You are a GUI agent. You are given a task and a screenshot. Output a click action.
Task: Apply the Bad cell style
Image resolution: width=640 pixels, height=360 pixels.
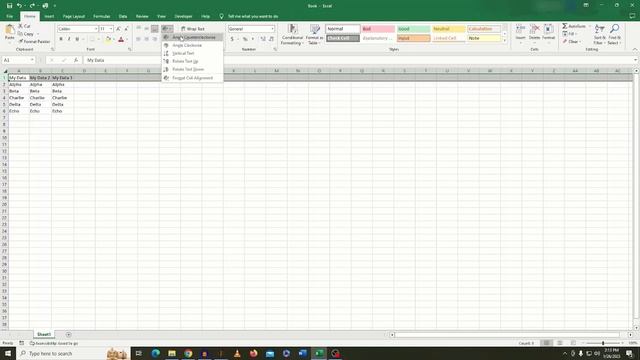pos(378,29)
